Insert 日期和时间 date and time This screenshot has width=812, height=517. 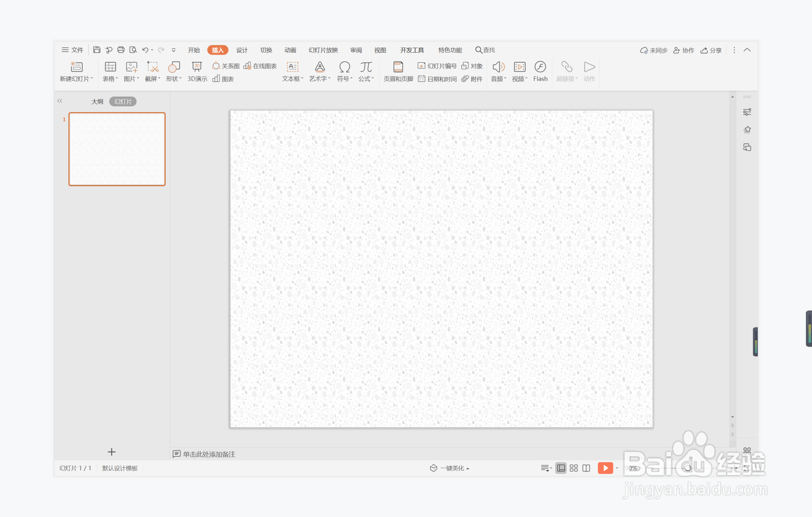click(437, 79)
